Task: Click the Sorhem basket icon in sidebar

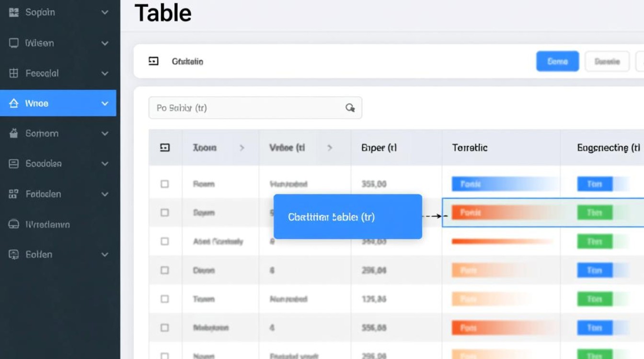Action: pos(13,133)
